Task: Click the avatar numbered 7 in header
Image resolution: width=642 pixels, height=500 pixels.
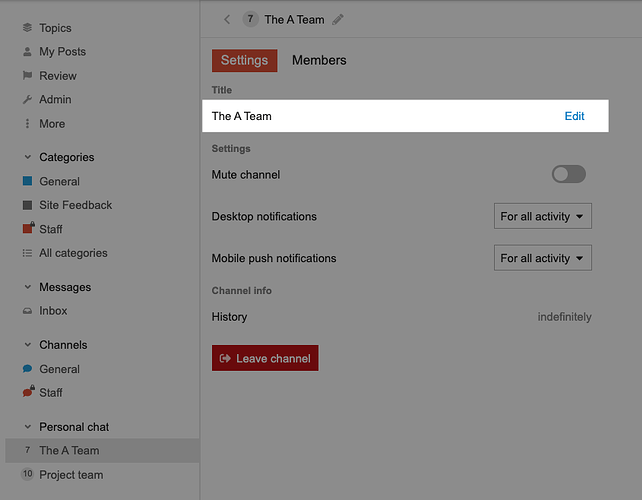Action: [250, 19]
